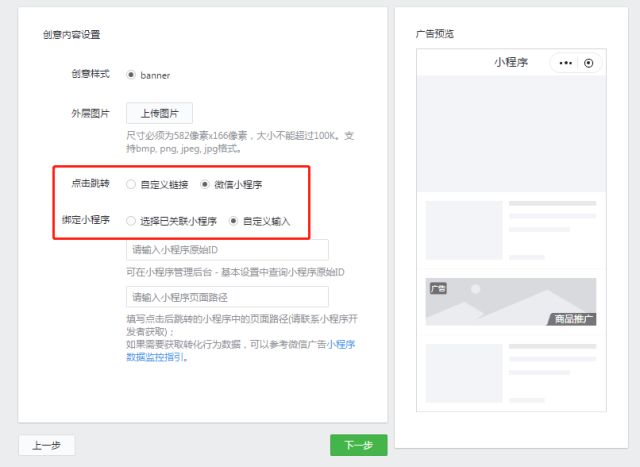Click the 小程序页面路径 input field
640x467 pixels.
pyautogui.click(x=227, y=297)
